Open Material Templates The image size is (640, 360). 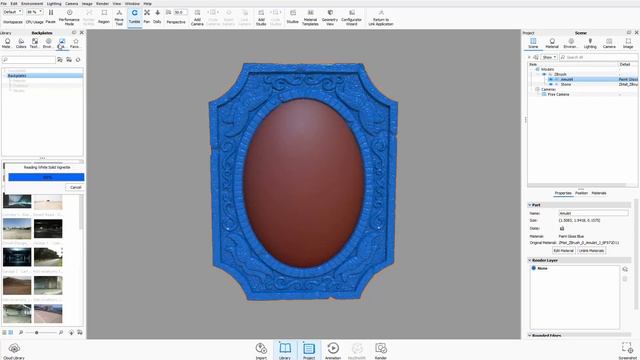click(x=310, y=17)
